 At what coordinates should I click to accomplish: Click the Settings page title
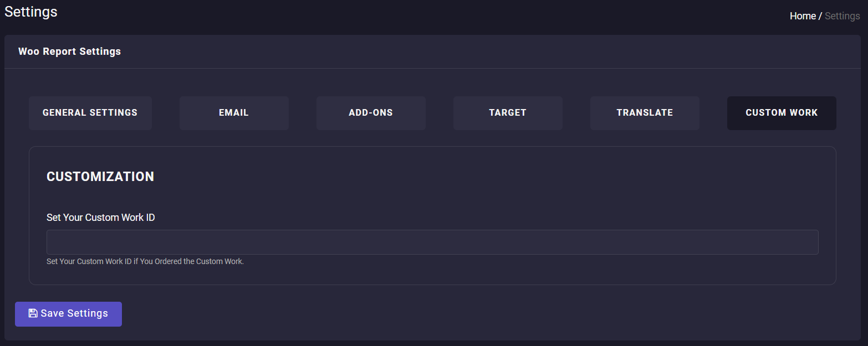click(x=31, y=12)
